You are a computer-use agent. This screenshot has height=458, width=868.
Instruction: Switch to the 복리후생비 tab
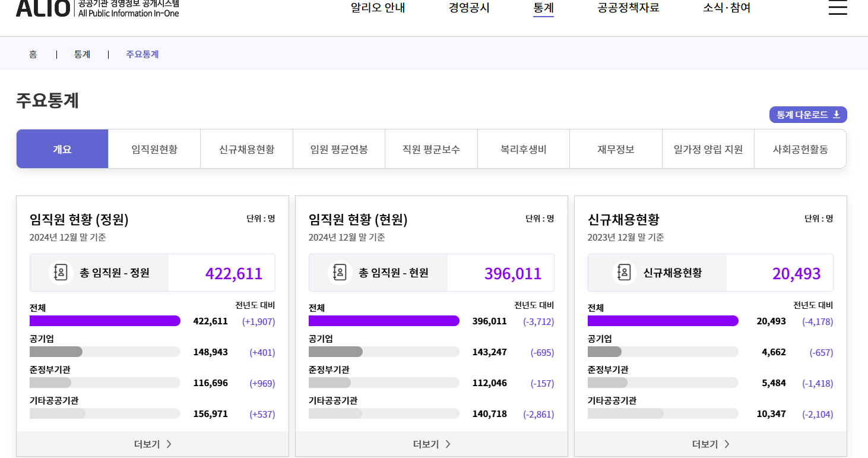click(524, 149)
